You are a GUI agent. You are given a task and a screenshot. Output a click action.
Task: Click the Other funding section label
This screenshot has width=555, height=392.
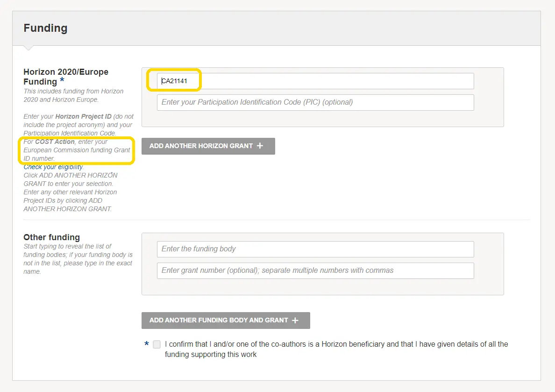click(x=51, y=237)
